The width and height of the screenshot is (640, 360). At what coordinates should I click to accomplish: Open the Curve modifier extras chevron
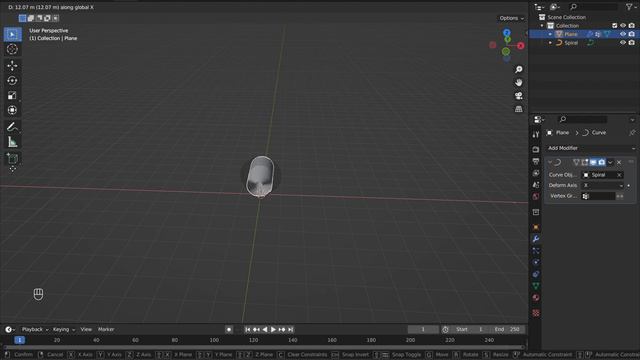[x=610, y=162]
